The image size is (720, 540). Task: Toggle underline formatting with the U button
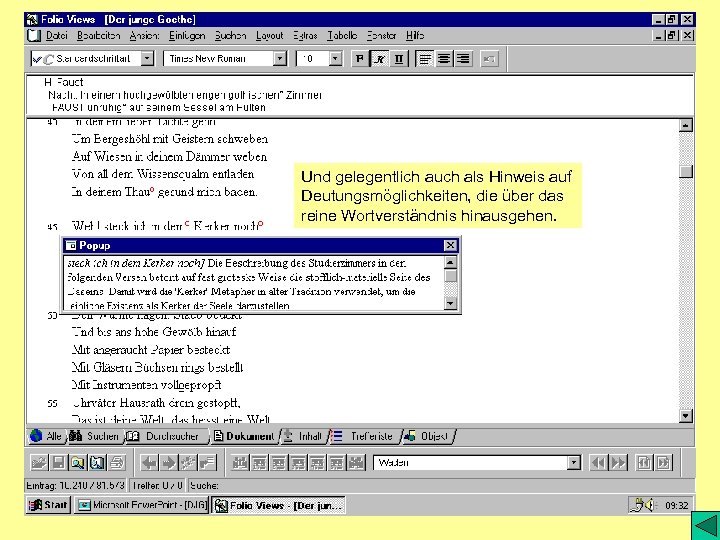click(x=399, y=58)
